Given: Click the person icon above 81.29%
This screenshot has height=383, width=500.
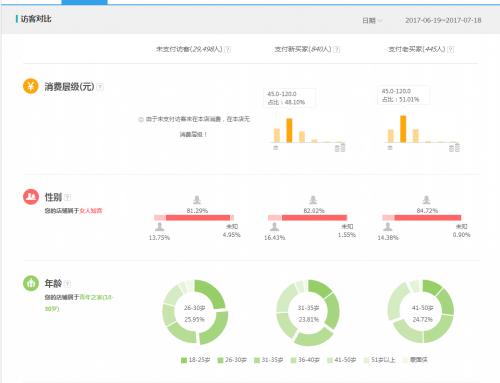Looking at the screenshot, I should tap(197, 200).
